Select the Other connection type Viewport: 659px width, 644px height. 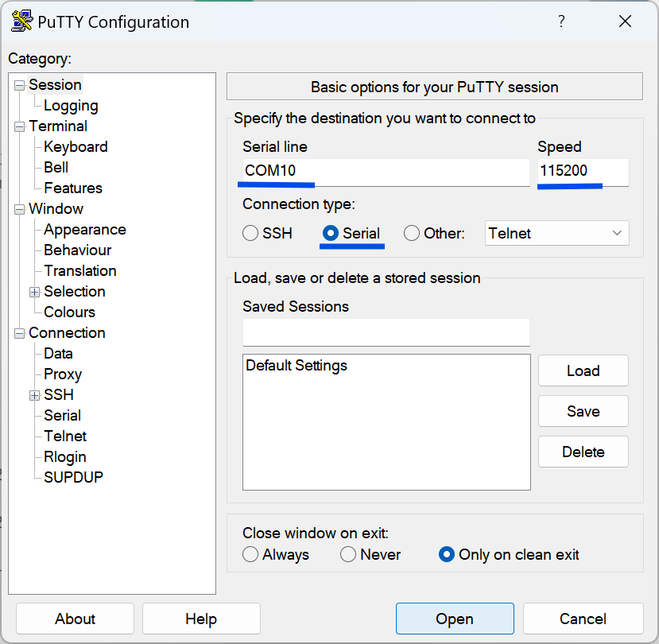[411, 233]
